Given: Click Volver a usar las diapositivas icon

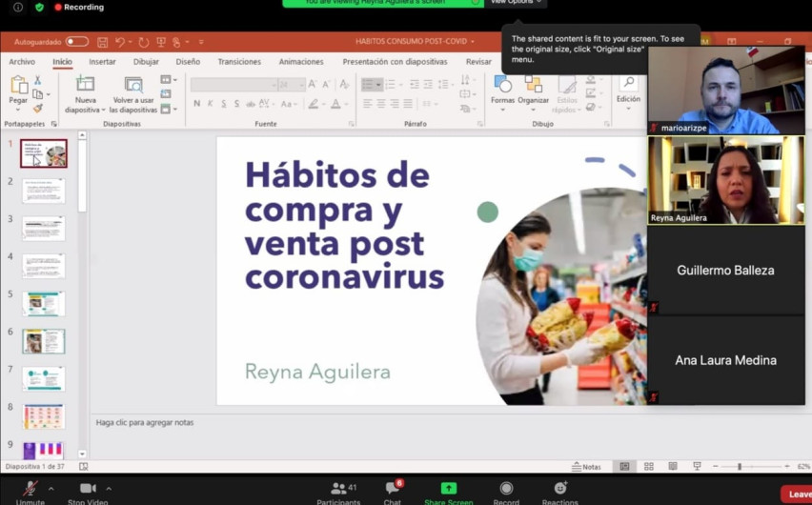Looking at the screenshot, I should pos(133,85).
